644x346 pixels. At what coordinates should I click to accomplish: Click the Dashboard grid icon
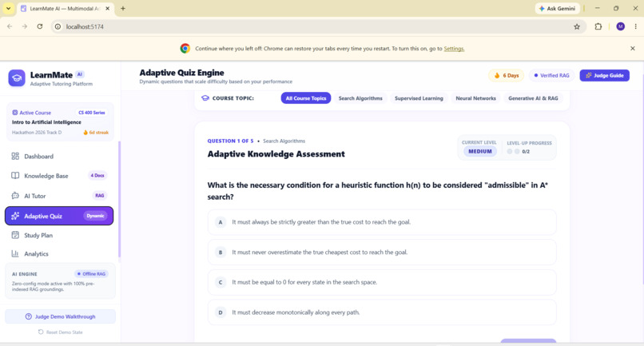pos(15,156)
